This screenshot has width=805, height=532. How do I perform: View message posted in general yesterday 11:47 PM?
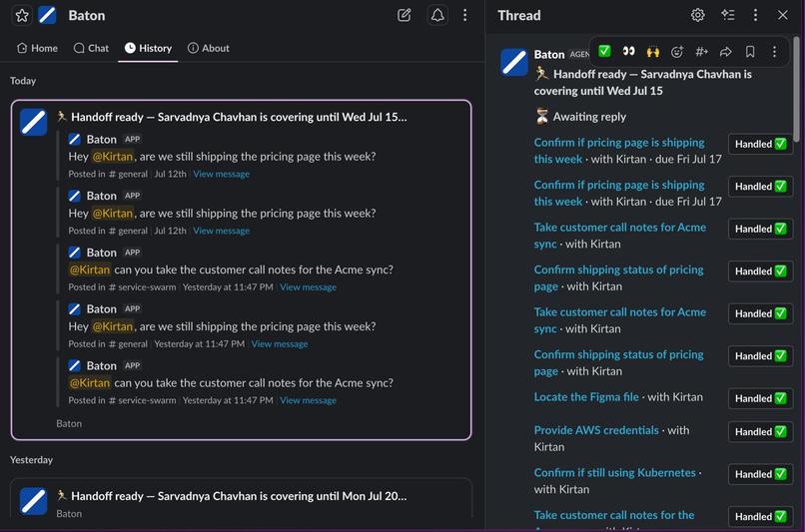[x=280, y=343]
